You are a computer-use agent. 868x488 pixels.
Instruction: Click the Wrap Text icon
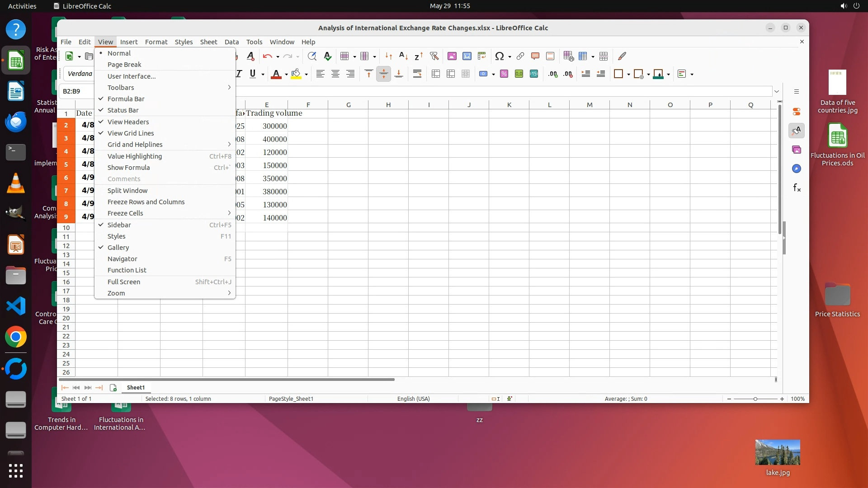417,74
